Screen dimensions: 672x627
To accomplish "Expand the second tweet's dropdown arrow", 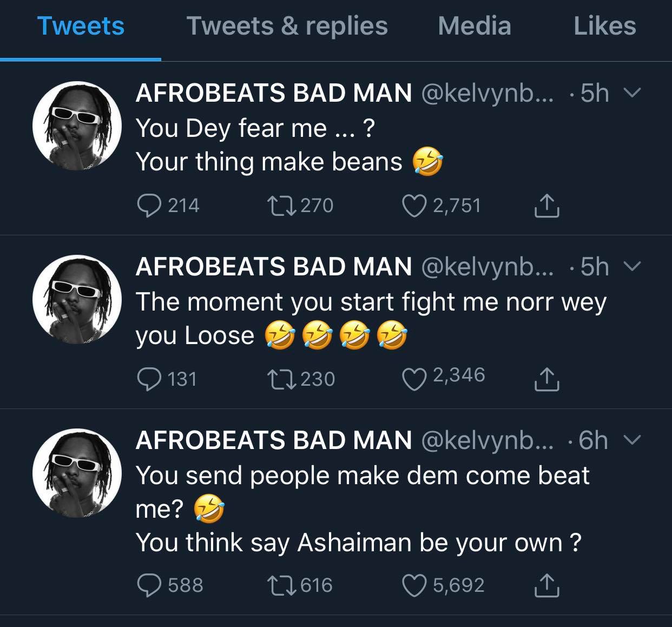I will 632,266.
